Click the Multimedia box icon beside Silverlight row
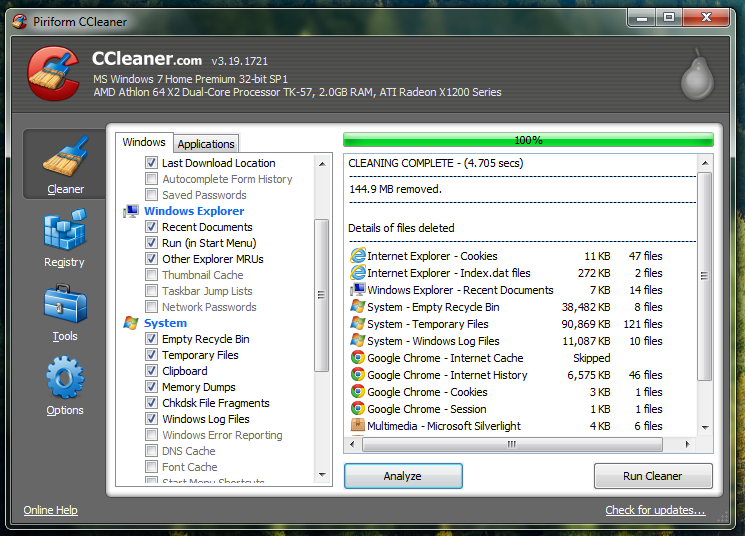745x536 pixels. [x=357, y=425]
